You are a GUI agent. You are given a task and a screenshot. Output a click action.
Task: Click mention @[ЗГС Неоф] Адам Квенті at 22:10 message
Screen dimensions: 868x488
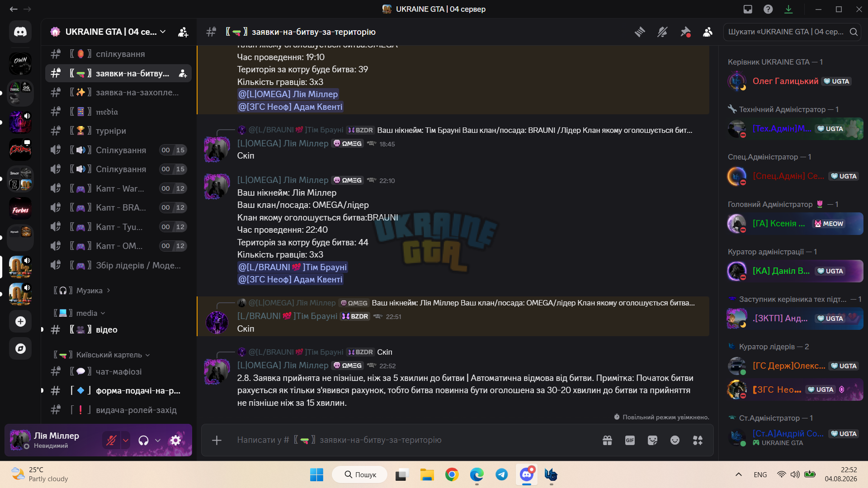[x=290, y=280]
